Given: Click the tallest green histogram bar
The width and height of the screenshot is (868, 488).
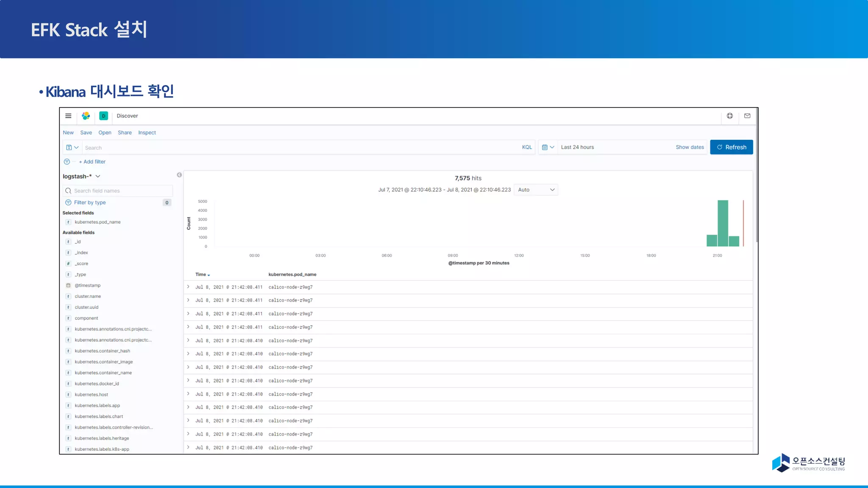Looking at the screenshot, I should tap(723, 223).
